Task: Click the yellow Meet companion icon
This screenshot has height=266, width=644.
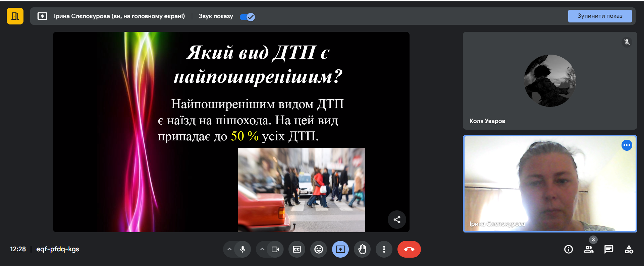Action: coord(15,16)
